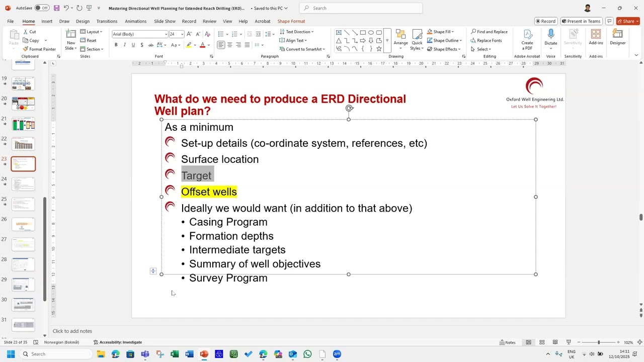The image size is (644, 362).
Task: Toggle the Notes pane
Action: tap(508, 342)
